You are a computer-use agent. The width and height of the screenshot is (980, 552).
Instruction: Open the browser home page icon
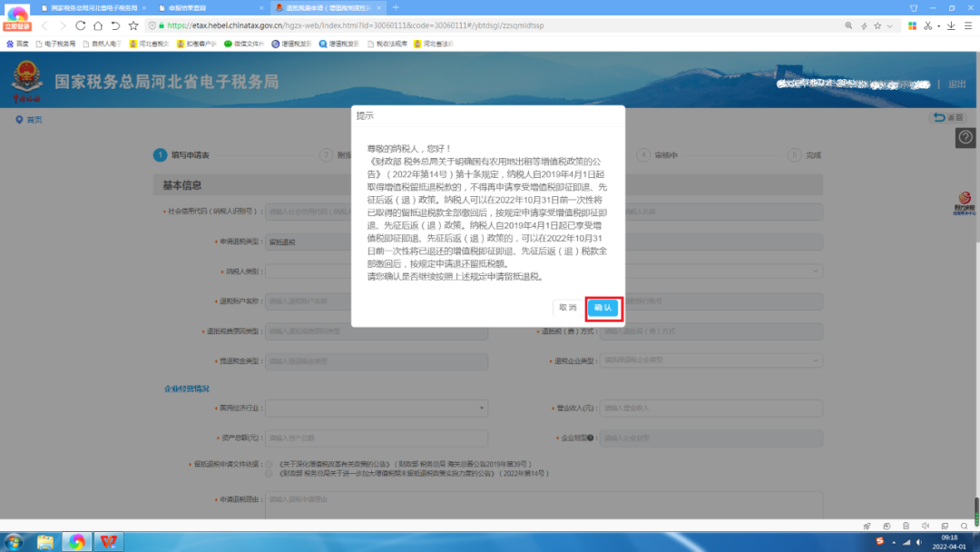(x=98, y=25)
